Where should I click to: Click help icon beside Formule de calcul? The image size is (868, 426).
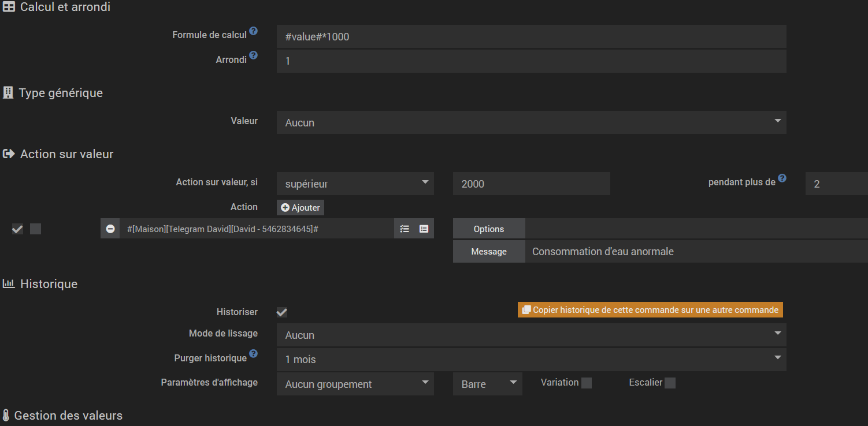pyautogui.click(x=253, y=31)
